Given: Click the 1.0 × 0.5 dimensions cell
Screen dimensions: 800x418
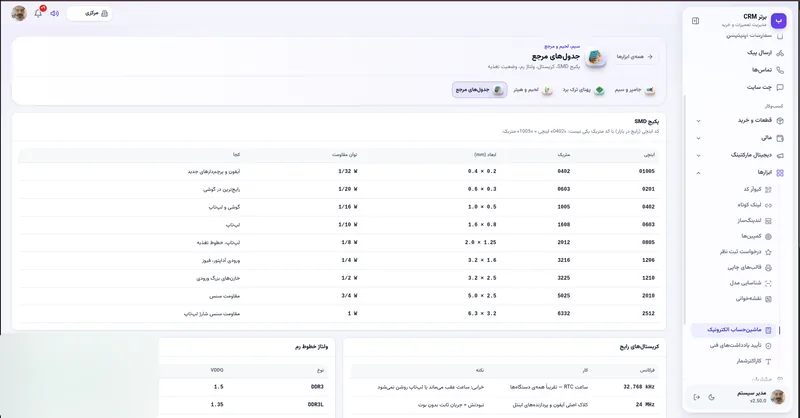Looking at the screenshot, I should click(482, 207).
